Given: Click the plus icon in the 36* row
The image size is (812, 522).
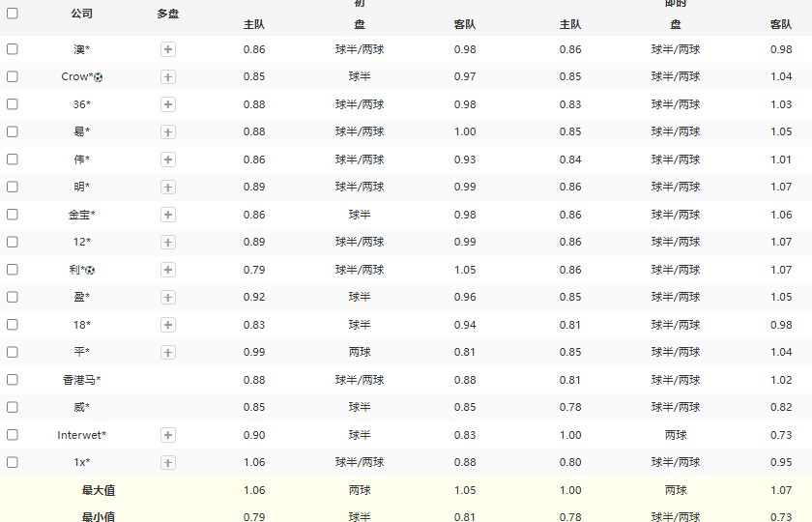Looking at the screenshot, I should tap(168, 104).
